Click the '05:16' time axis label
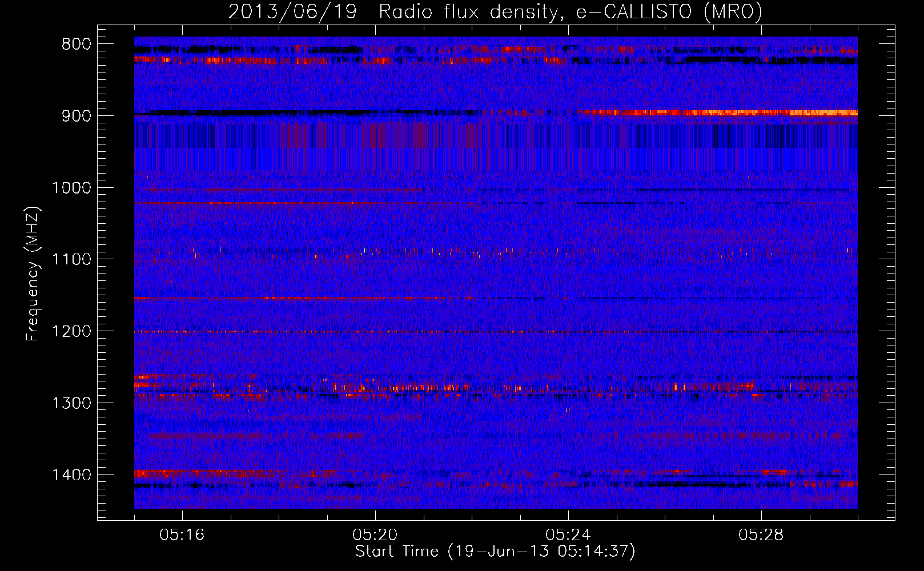Screen dimensions: 924x571 pyautogui.click(x=182, y=535)
